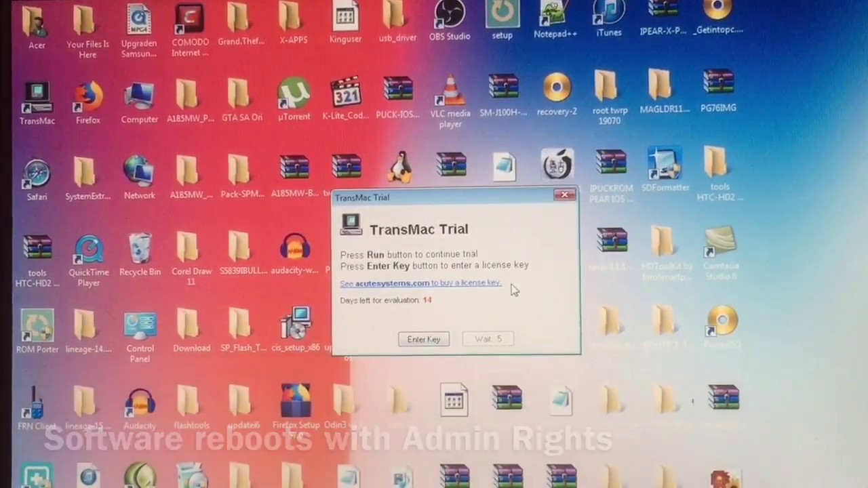
Task: Open COMODO Internet shortcut
Action: 190,30
